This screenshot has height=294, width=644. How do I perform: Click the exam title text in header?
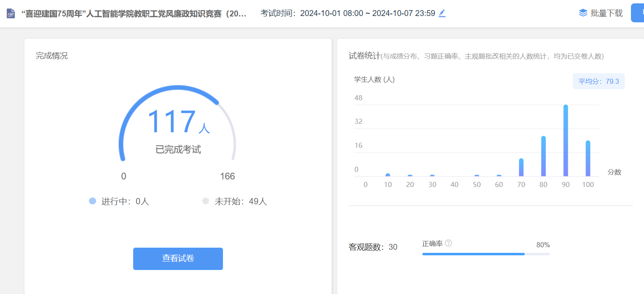[134, 13]
